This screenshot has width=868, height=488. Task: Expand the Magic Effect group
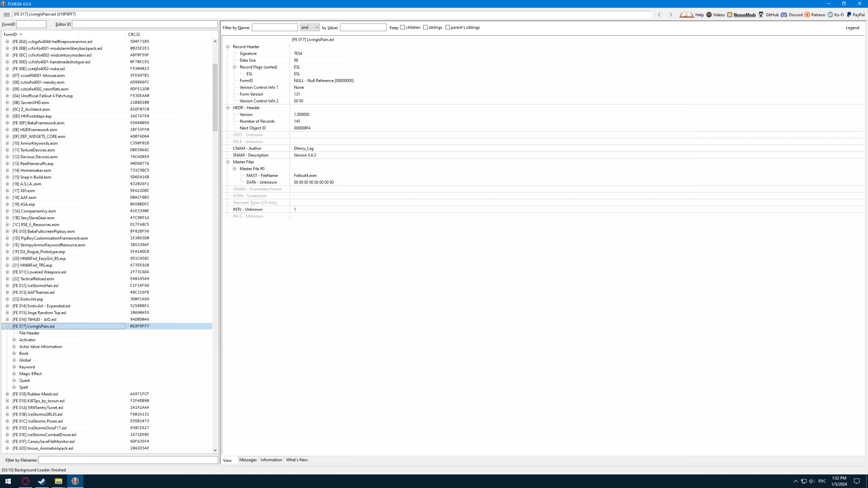(14, 374)
